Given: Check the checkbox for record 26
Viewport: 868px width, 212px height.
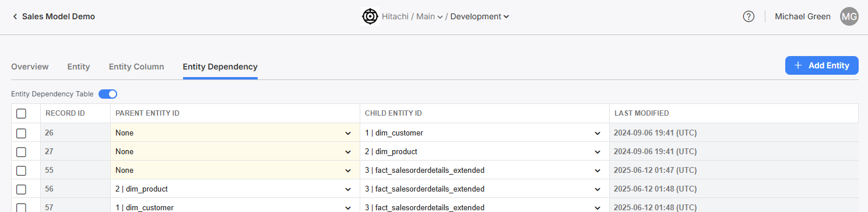Looking at the screenshot, I should coord(21,133).
